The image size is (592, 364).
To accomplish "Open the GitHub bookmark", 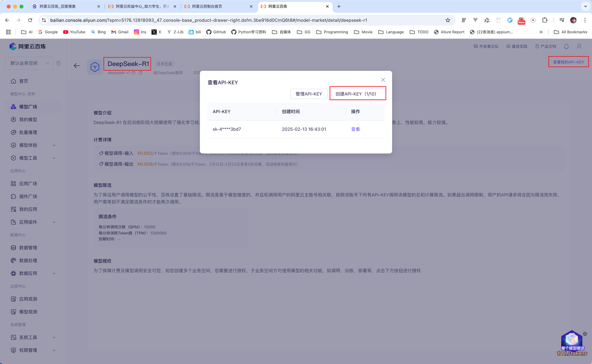I will [216, 32].
